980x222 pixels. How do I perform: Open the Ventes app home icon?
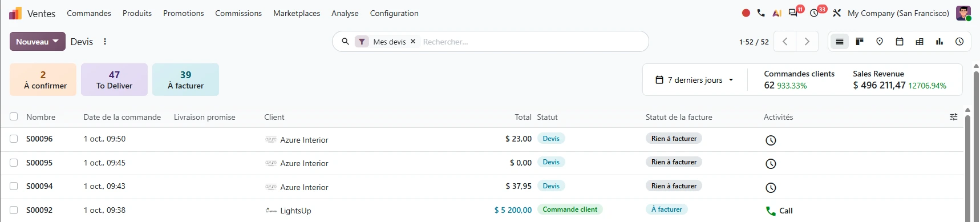coord(15,13)
